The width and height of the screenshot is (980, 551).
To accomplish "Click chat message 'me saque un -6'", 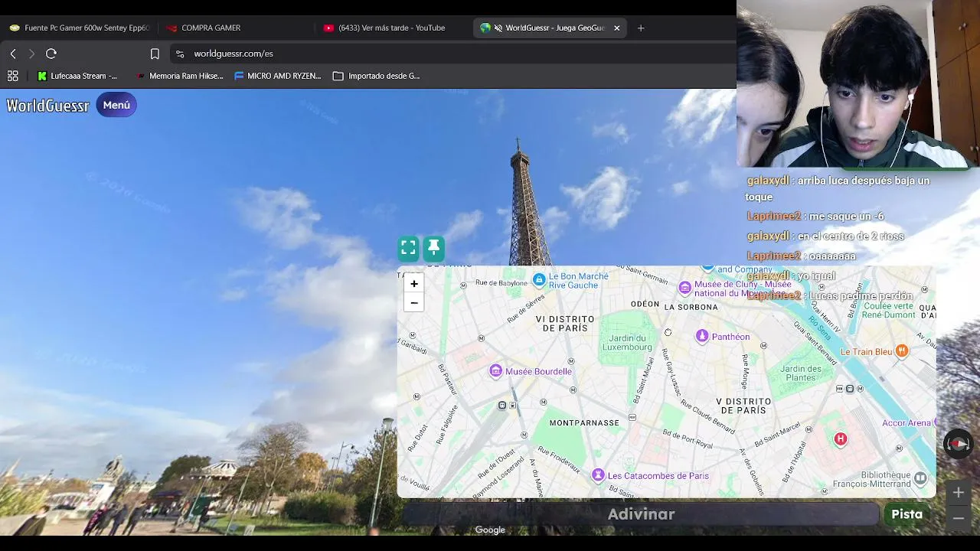I will (815, 217).
